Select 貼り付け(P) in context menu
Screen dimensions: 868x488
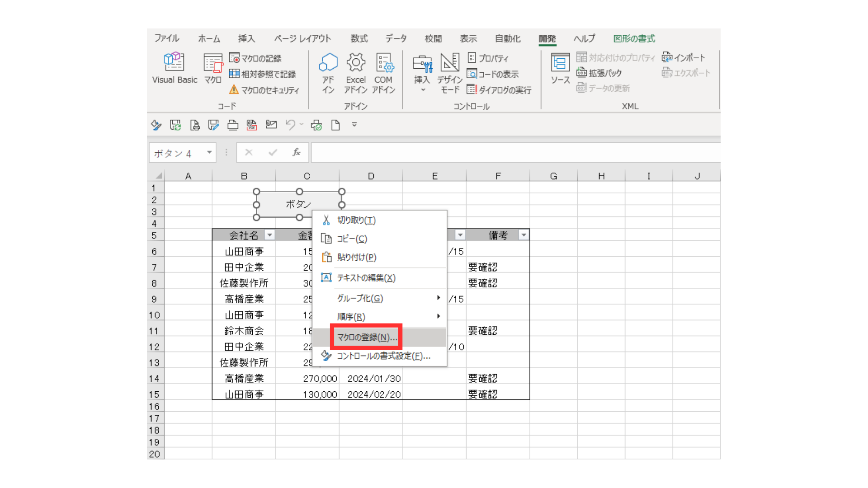click(x=380, y=257)
